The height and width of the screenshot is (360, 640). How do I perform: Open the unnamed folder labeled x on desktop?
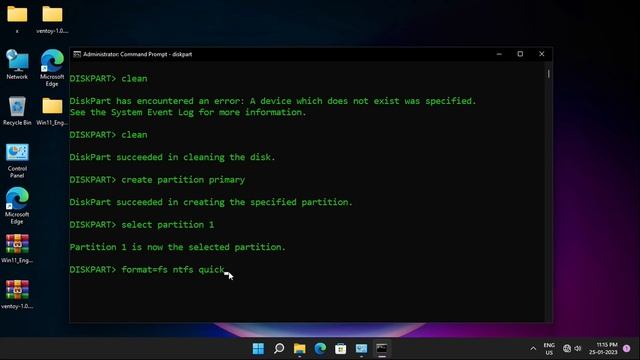[17, 19]
